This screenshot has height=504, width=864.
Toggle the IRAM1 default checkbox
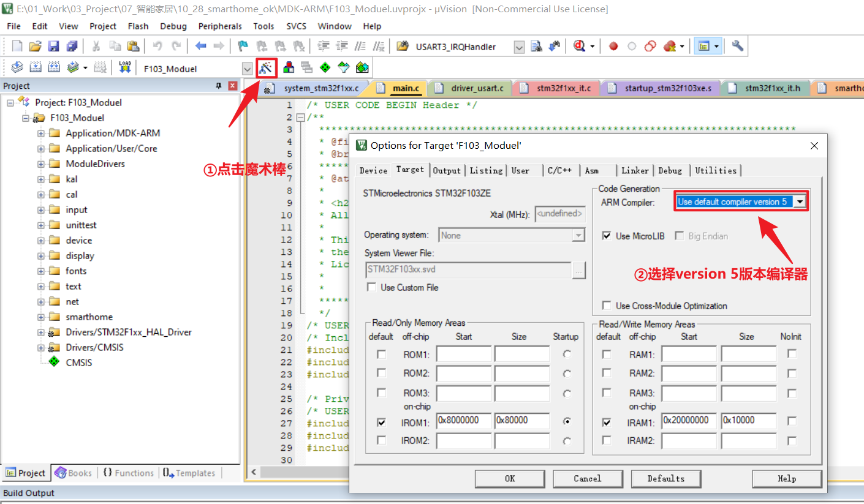click(607, 423)
